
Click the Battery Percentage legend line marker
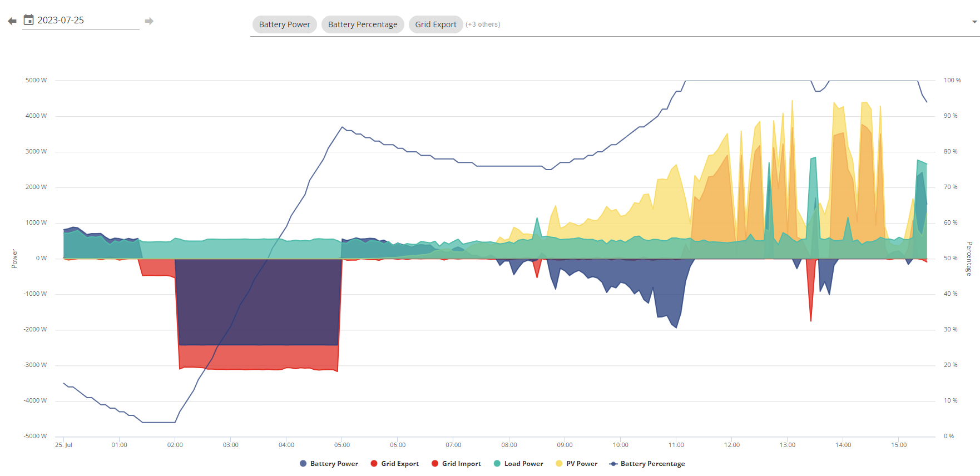coord(613,464)
